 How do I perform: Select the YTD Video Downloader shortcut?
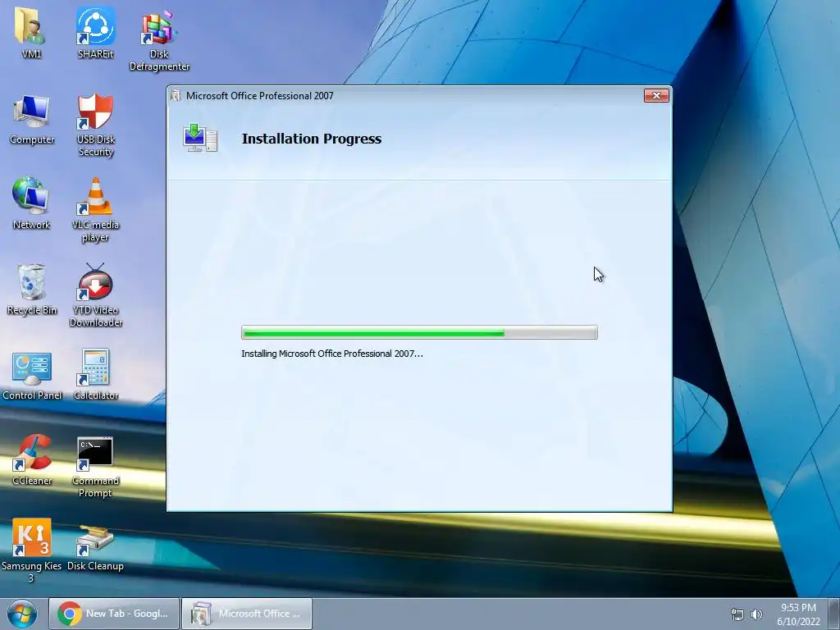95,294
